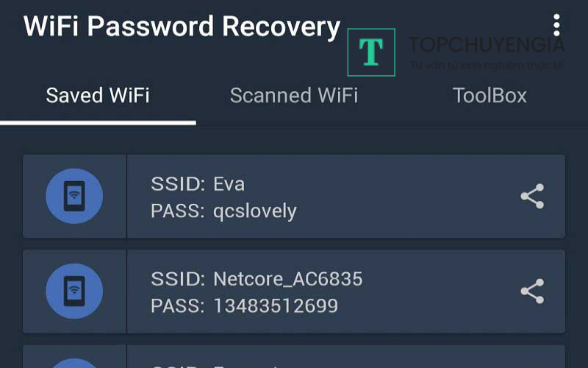Open the three-dot overflow menu

point(556,26)
